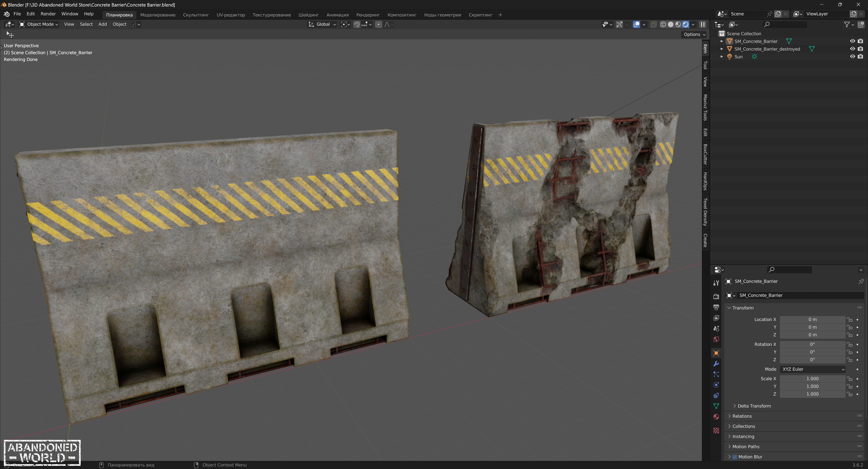Image resolution: width=868 pixels, height=469 pixels.
Task: Open the Render properties tab
Action: tap(716, 296)
